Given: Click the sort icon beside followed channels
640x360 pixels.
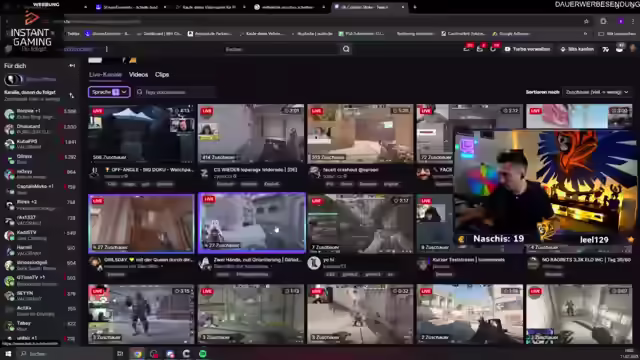Looking at the screenshot, I should 72,95.
